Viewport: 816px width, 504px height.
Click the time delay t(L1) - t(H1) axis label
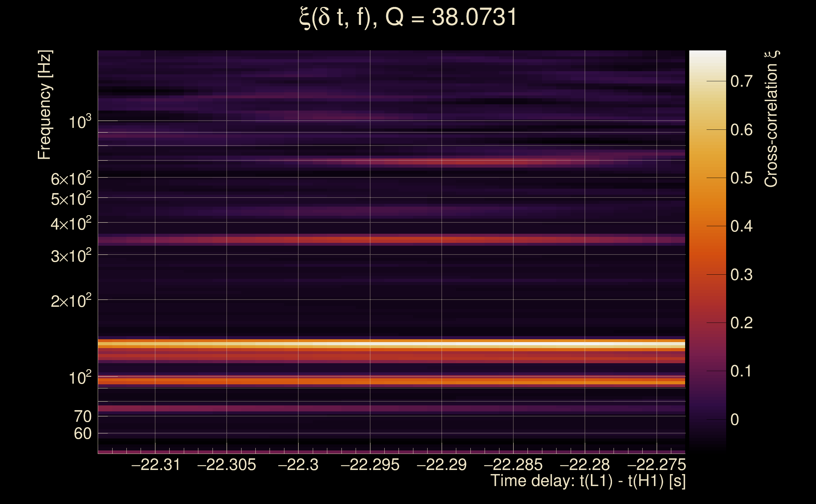[588, 481]
